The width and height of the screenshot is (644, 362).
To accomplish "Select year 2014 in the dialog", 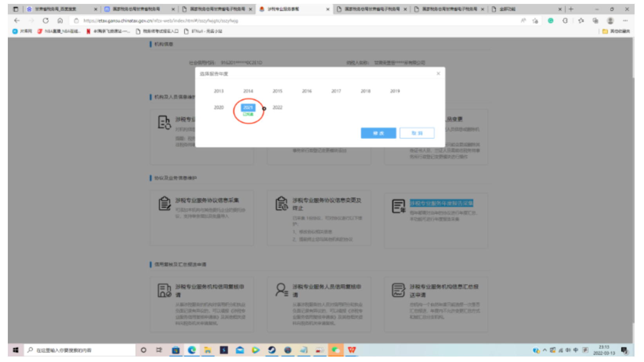I will (x=248, y=91).
